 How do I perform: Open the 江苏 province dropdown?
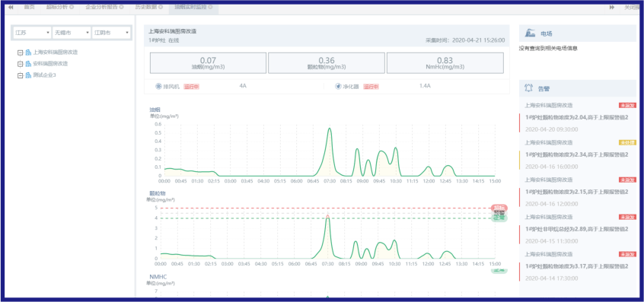[32, 33]
